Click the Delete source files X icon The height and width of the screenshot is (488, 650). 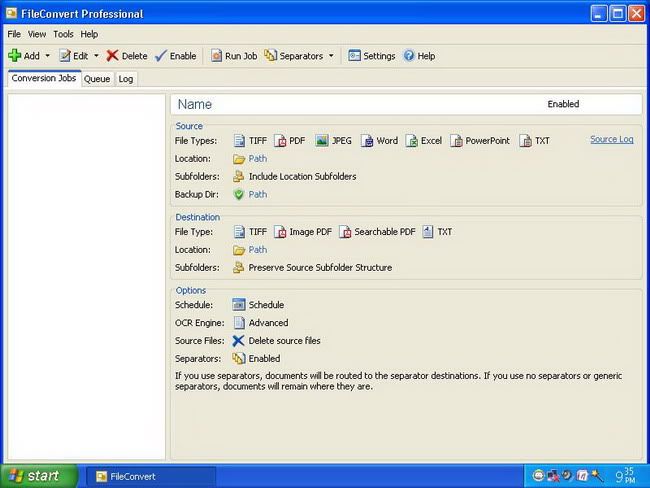point(238,341)
